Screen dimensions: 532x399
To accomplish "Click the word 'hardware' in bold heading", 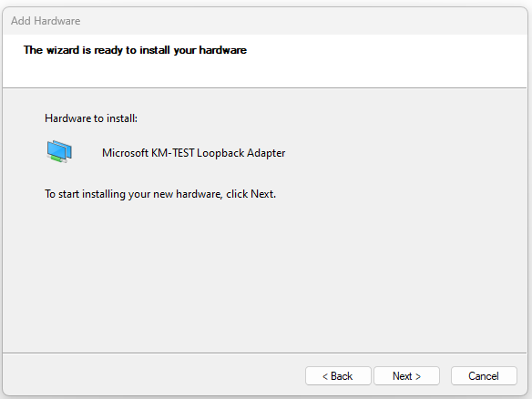I will [222, 50].
